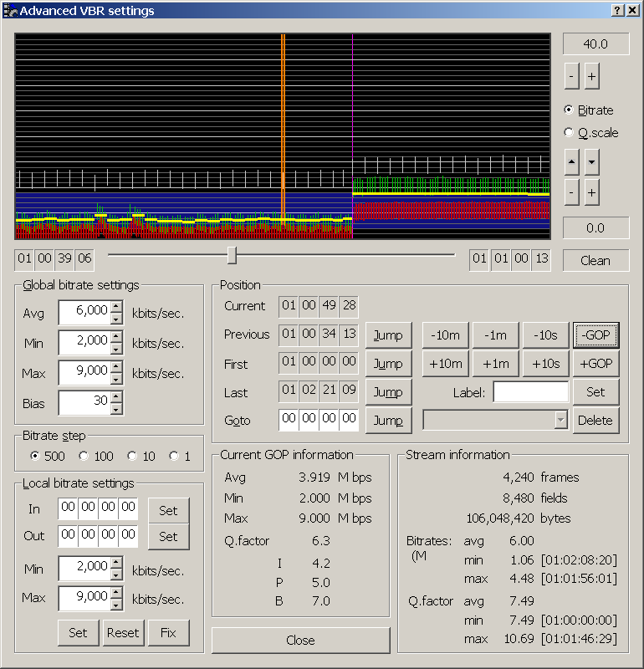Step forward ten seconds with +10s
This screenshot has height=669, width=644.
pos(546,364)
